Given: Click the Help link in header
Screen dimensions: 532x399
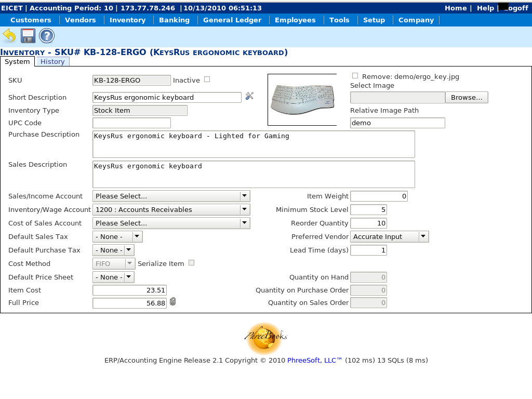Looking at the screenshot, I should click(486, 8).
